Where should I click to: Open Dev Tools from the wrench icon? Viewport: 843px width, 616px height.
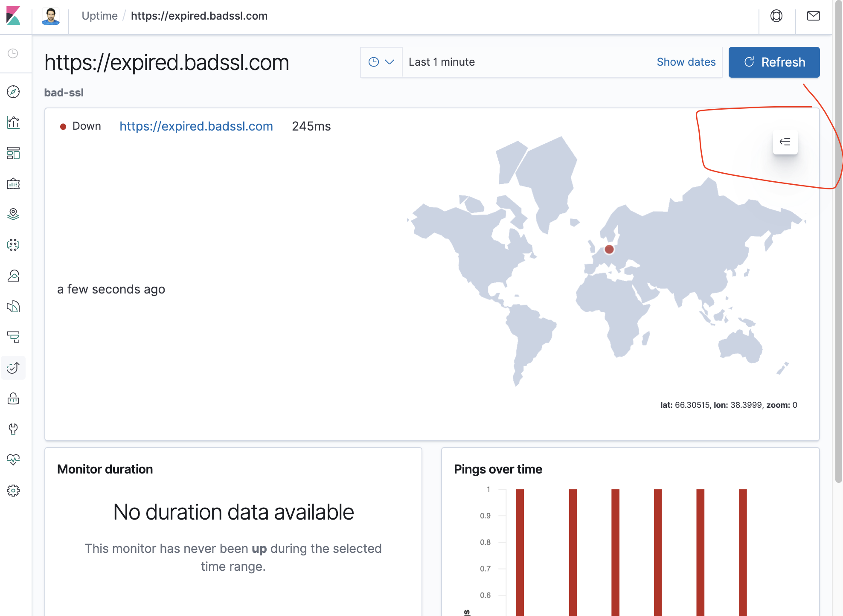13,429
